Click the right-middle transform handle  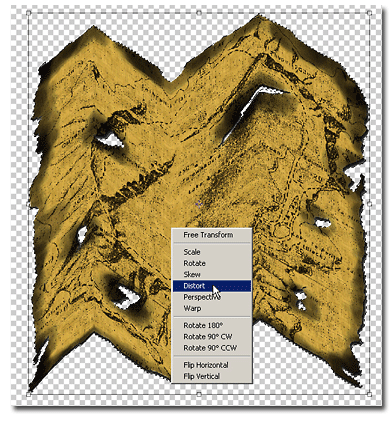pos(369,204)
